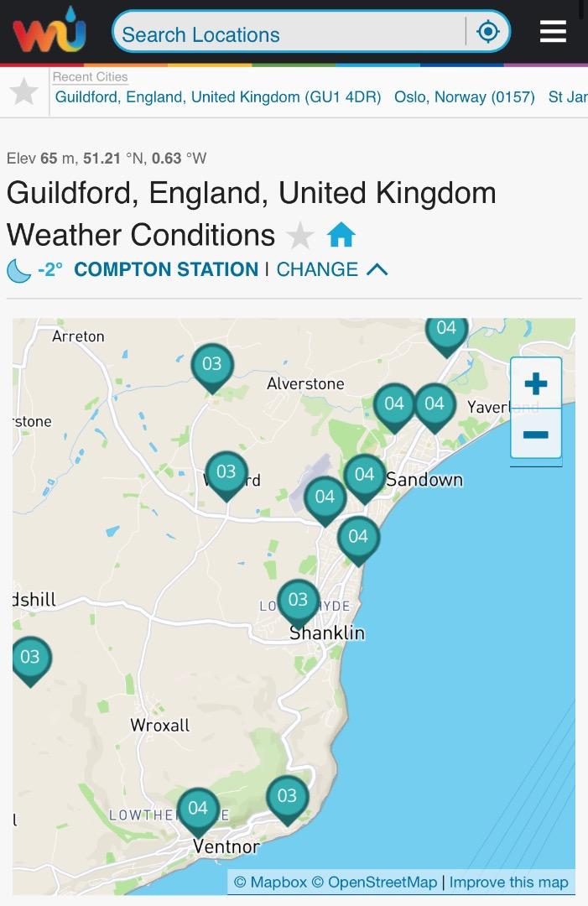
Task: Open COMPTON STATION details
Action: coord(166,270)
